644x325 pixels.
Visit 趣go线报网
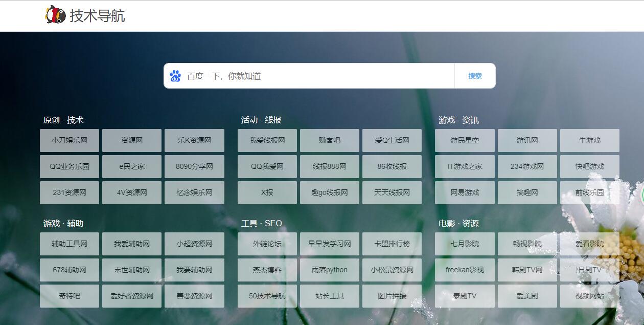point(330,192)
